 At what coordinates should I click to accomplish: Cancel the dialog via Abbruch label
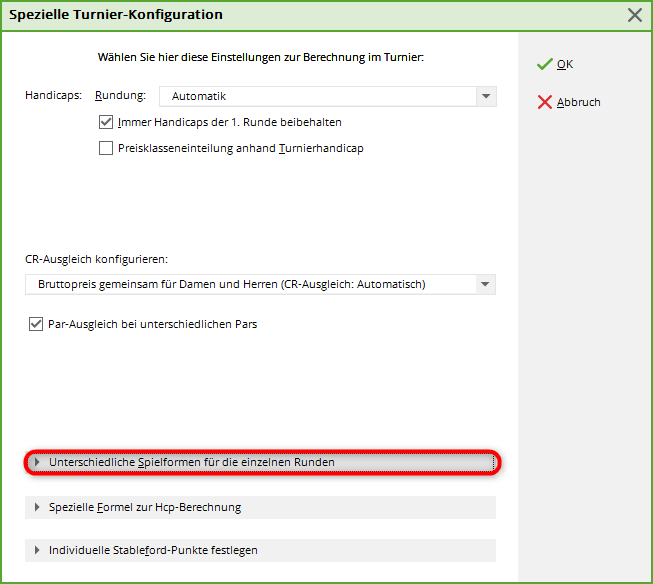[578, 102]
